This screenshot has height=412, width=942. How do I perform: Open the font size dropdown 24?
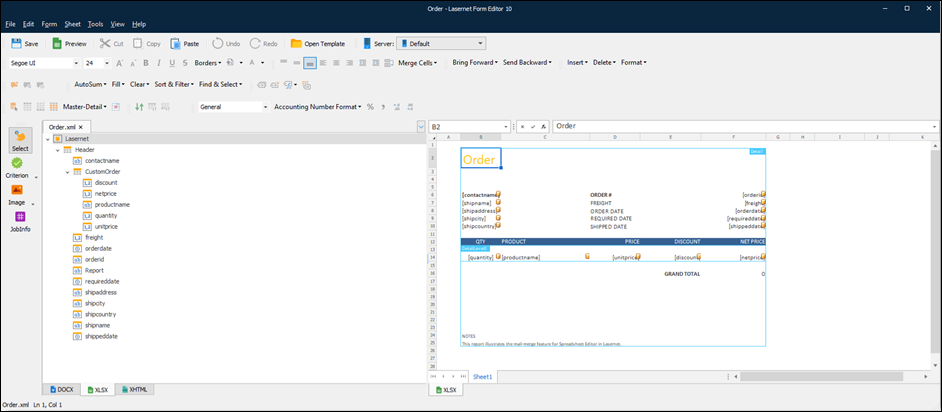pos(108,62)
